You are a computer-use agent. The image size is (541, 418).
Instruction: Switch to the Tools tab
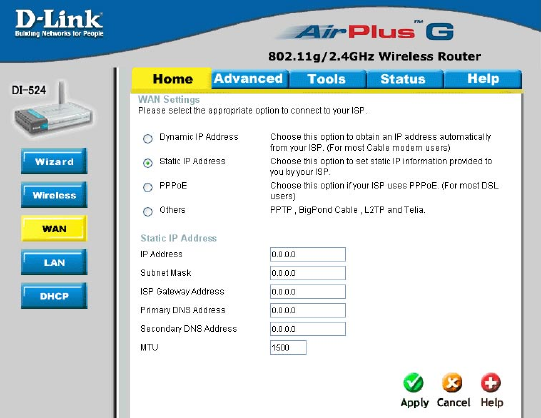coord(327,79)
